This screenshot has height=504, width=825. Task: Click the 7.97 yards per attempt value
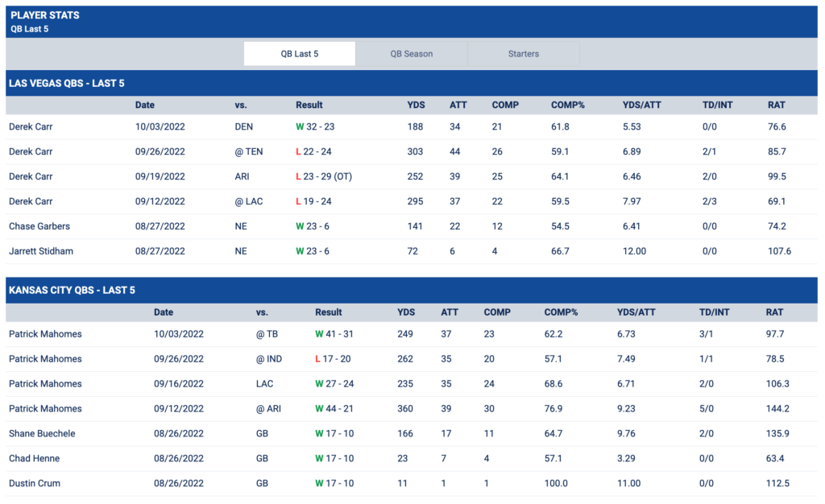[x=632, y=201]
